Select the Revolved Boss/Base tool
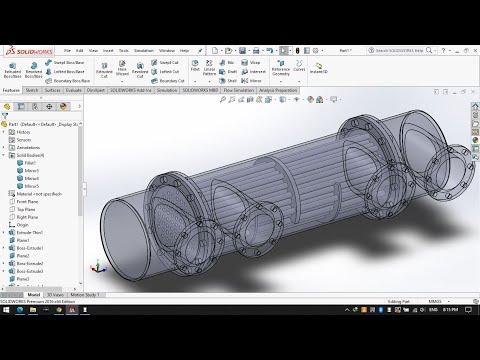 [34, 70]
